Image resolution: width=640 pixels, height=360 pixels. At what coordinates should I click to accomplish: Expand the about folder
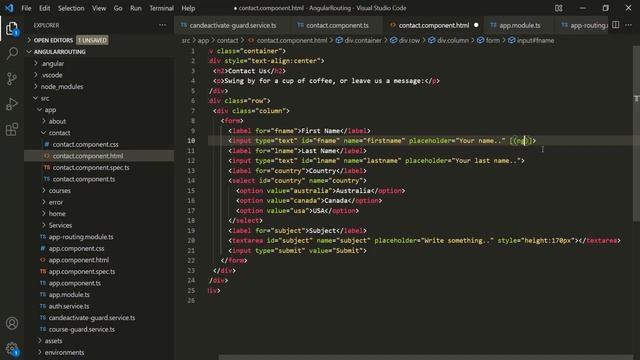(57, 121)
